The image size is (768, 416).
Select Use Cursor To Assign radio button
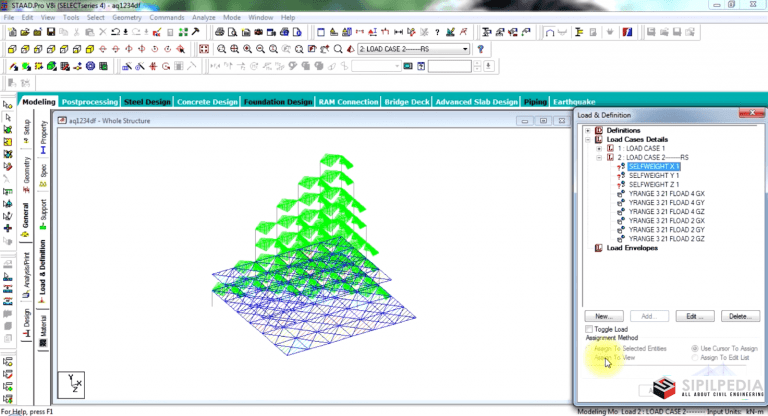[x=695, y=348]
